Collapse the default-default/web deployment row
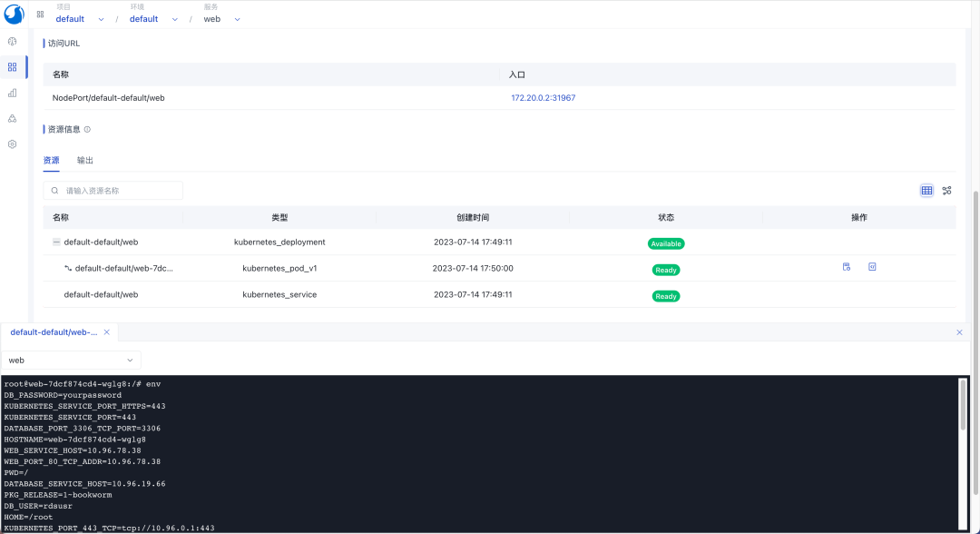This screenshot has height=534, width=980. click(x=56, y=242)
